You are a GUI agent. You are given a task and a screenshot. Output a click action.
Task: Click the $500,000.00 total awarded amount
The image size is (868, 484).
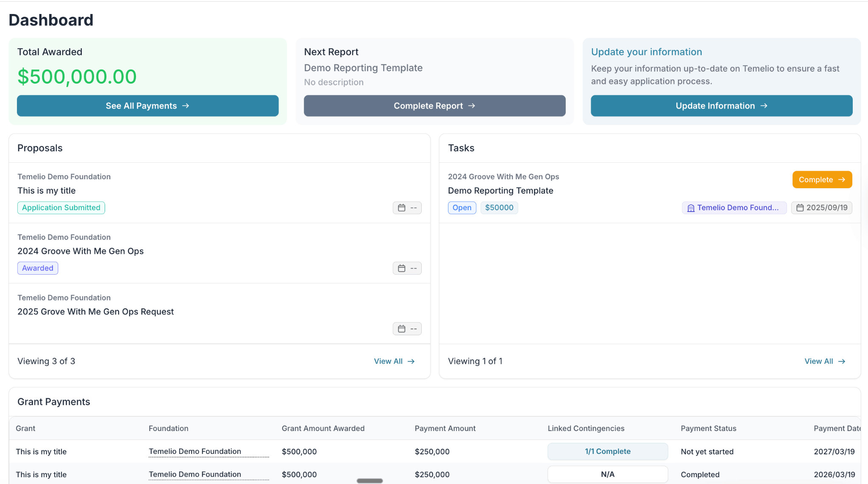point(77,77)
